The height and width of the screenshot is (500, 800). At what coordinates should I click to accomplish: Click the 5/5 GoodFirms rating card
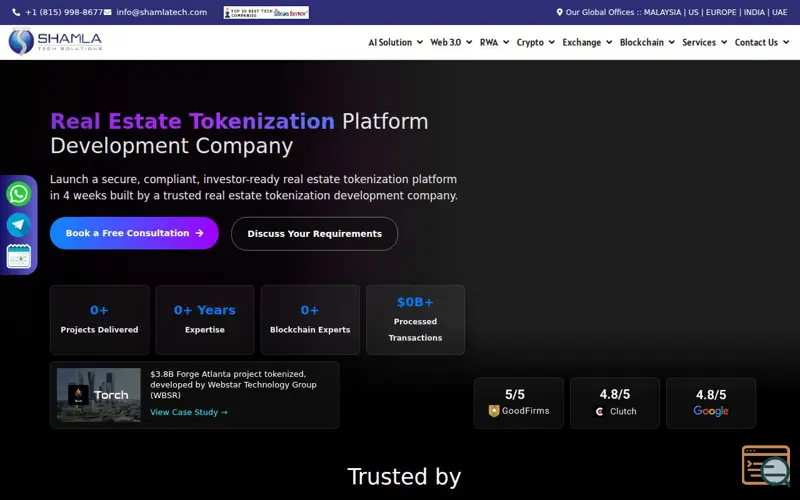(519, 403)
